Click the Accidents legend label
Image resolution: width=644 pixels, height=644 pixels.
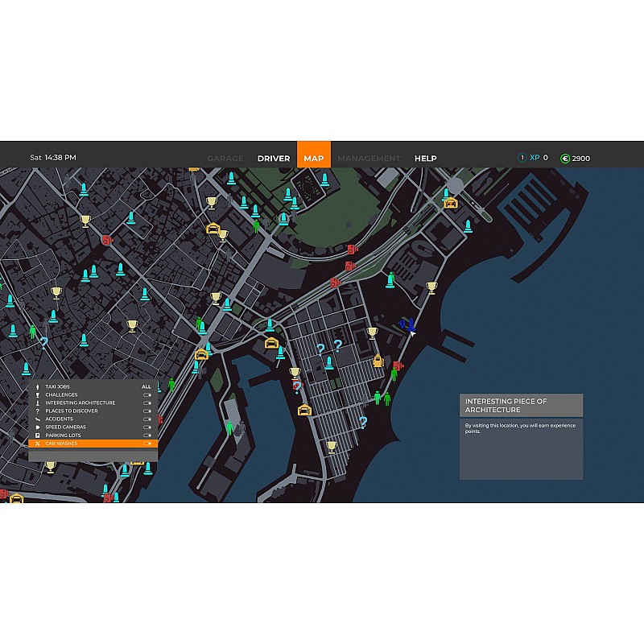click(x=60, y=419)
